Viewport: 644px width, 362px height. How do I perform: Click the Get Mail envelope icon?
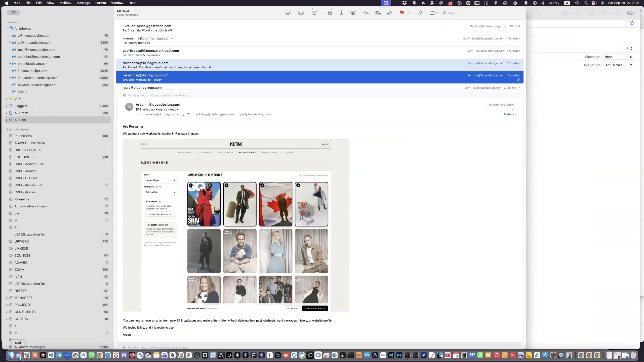[301, 13]
